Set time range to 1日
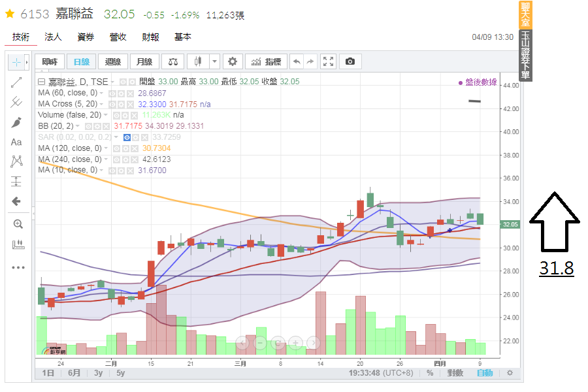 point(48,373)
